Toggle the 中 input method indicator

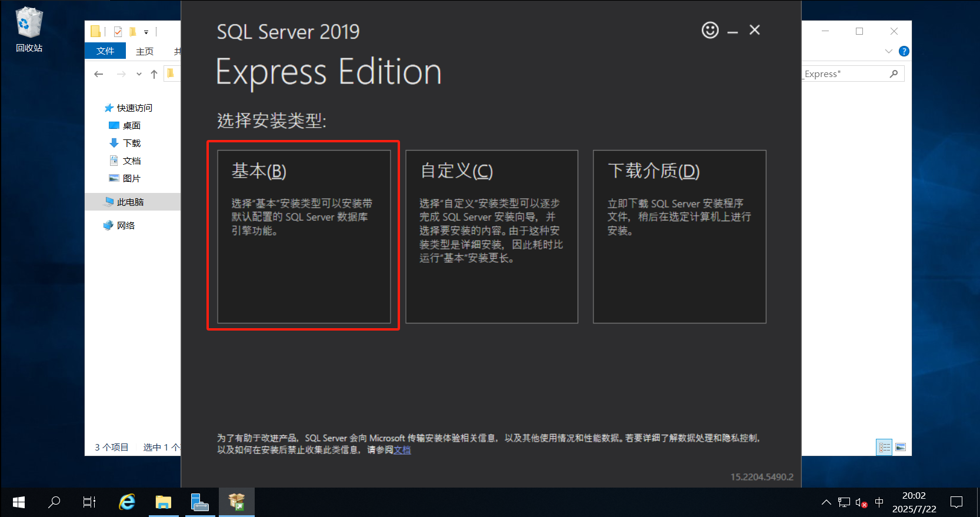879,502
